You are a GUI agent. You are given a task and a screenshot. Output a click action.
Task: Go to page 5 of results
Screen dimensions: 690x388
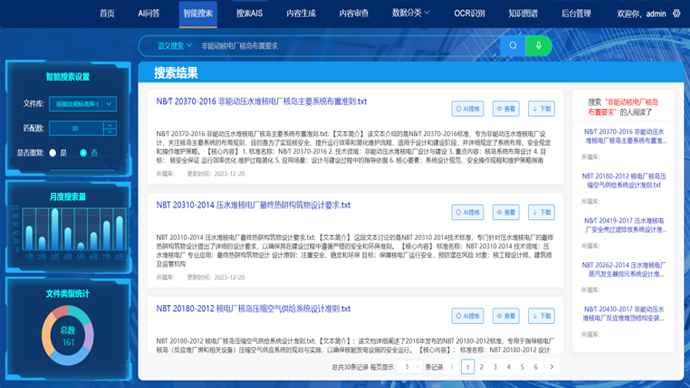(x=522, y=366)
